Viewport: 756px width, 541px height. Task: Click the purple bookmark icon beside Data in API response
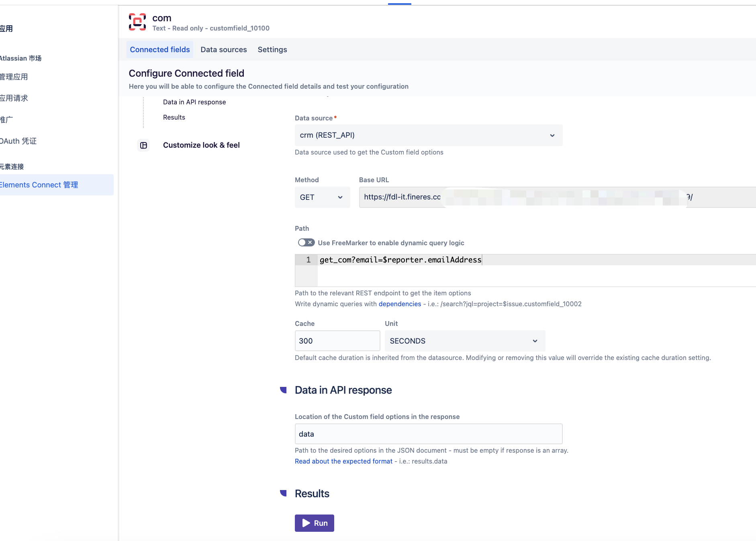coord(284,390)
